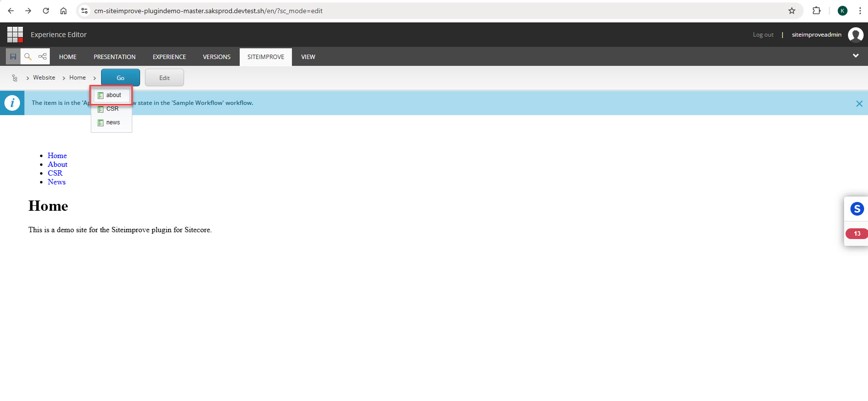Open the search magnifier icon in ribbon

click(28, 57)
